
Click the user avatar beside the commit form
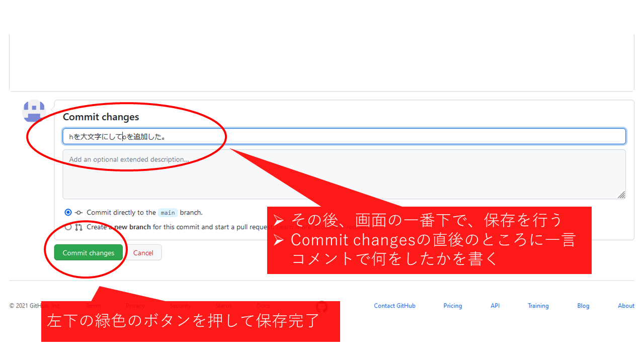34,111
